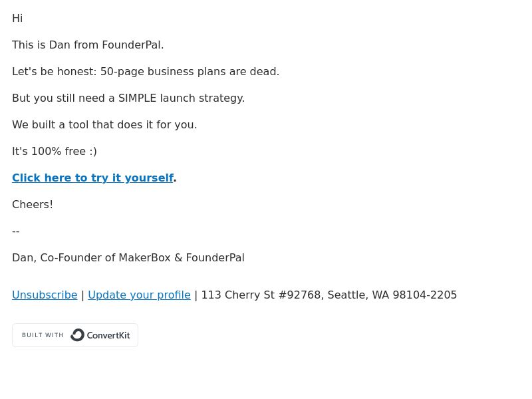
Task: Click the '--' signature separator
Action: (15, 231)
